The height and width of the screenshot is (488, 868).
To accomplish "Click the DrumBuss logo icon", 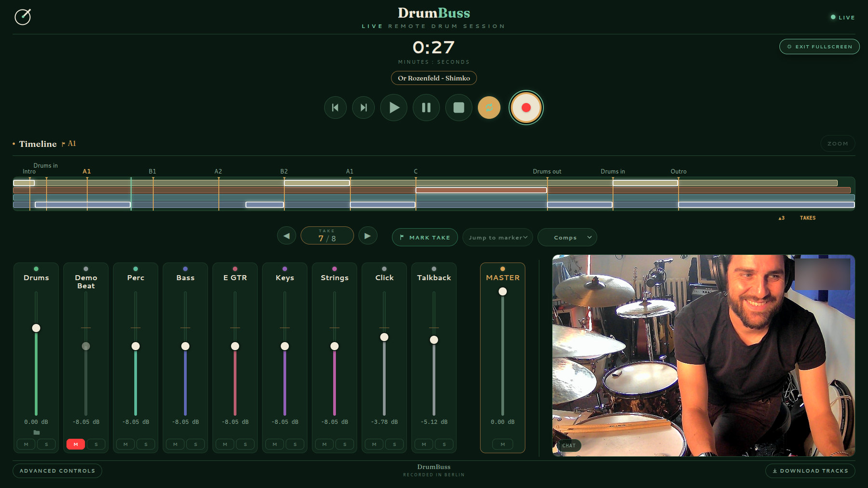I will pyautogui.click(x=23, y=17).
